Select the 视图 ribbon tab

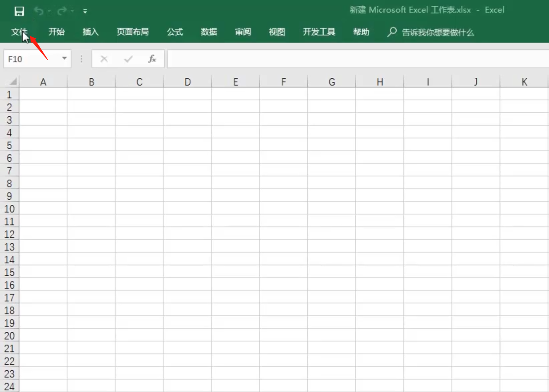(277, 32)
